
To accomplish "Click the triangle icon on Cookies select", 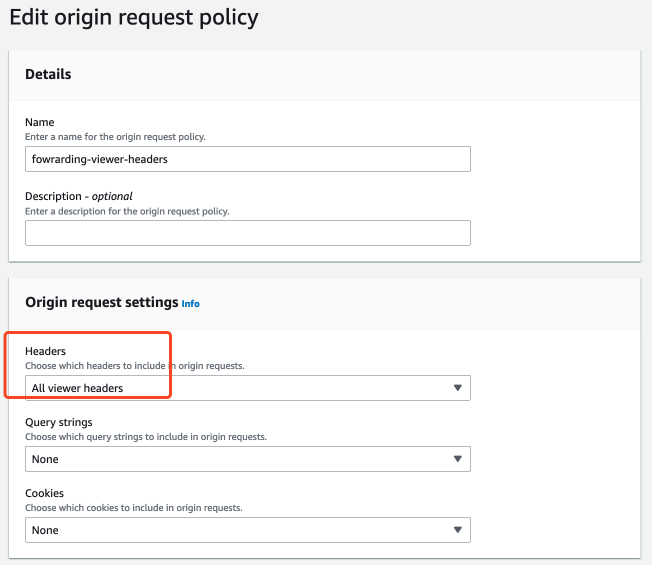I will (x=458, y=530).
